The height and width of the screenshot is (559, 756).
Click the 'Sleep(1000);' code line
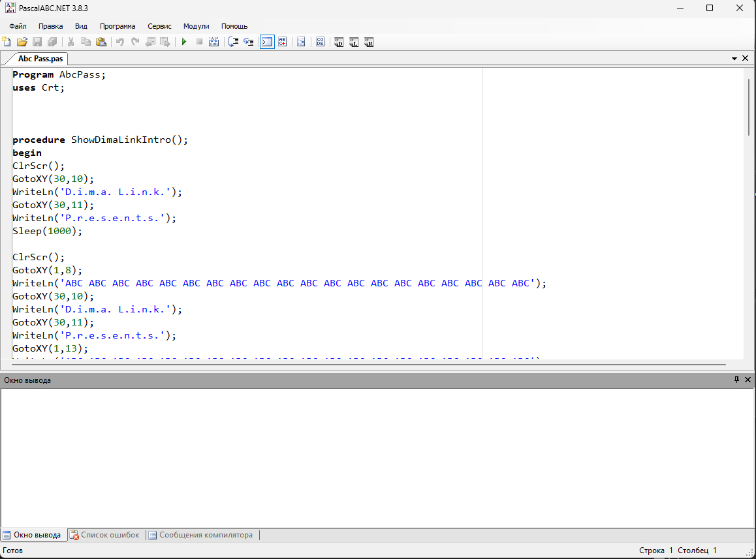[47, 231]
